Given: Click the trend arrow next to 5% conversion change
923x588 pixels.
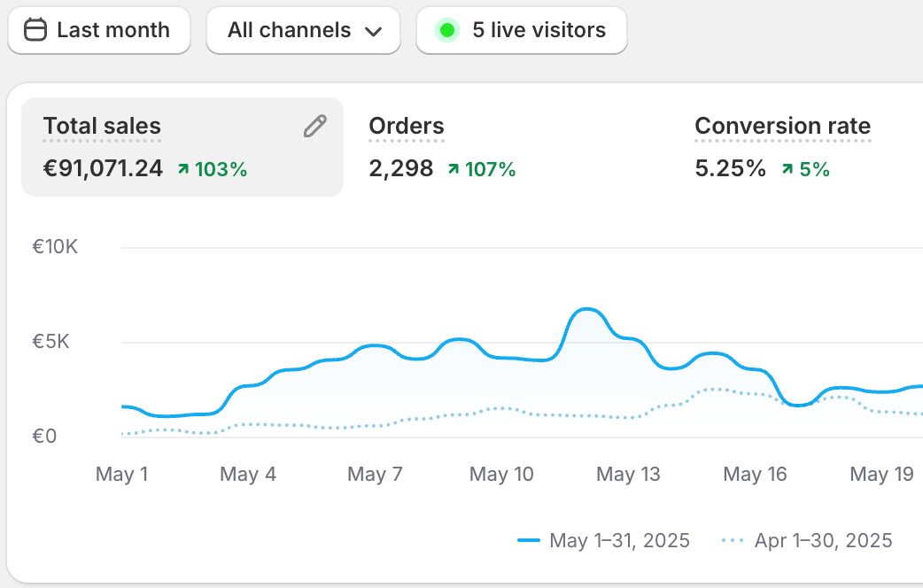Looking at the screenshot, I should [x=787, y=169].
